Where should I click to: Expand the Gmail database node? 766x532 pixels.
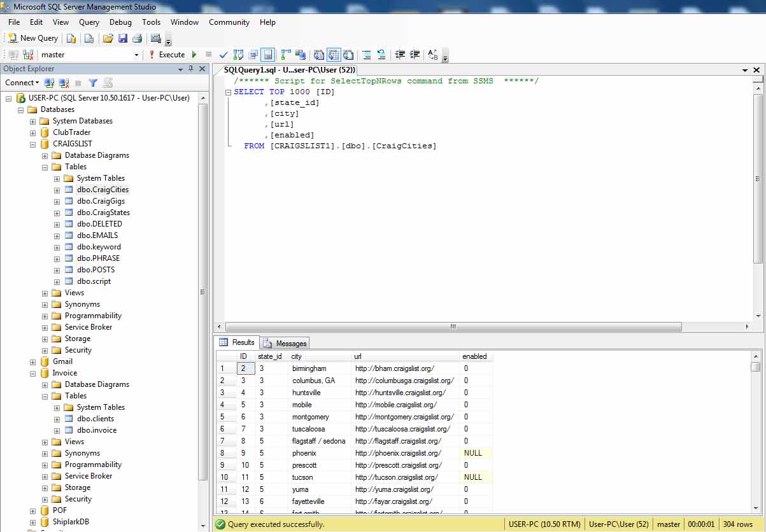33,361
